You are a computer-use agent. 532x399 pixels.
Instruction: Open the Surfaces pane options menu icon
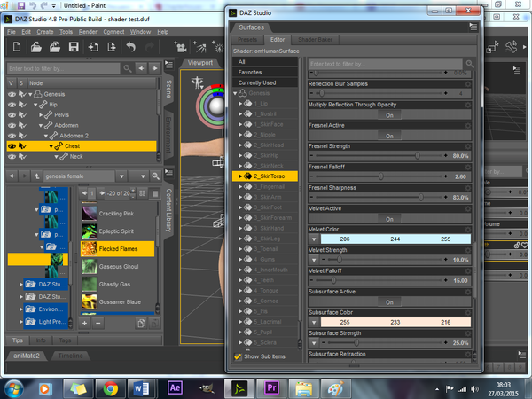pos(473,27)
